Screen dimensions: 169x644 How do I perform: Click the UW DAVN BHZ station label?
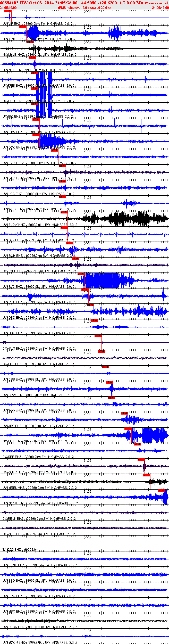pos(39,178)
